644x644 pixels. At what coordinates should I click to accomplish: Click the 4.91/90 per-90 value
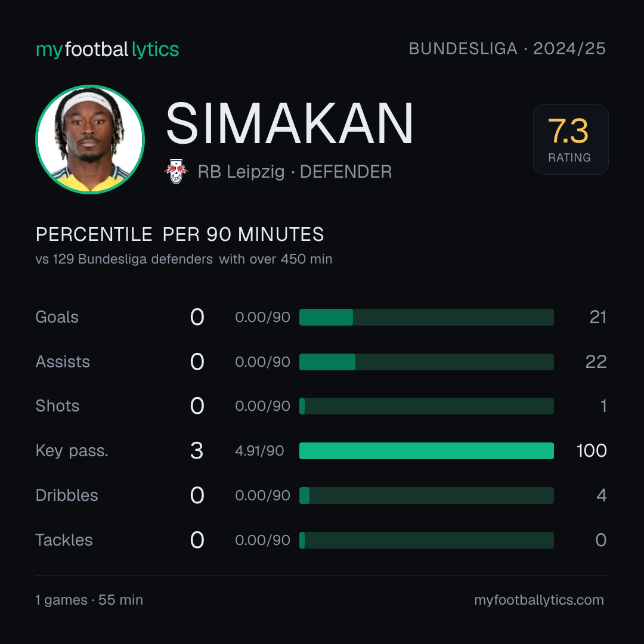pyautogui.click(x=259, y=451)
